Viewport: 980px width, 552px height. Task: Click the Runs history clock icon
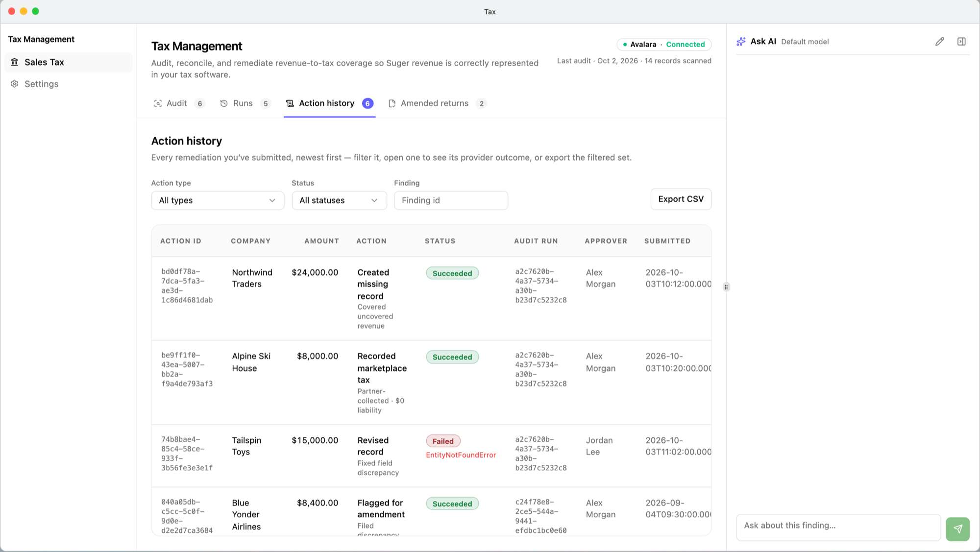click(x=224, y=103)
